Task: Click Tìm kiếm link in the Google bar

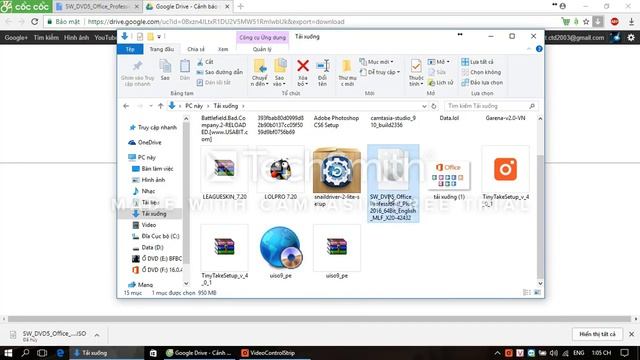Action: 46,38
